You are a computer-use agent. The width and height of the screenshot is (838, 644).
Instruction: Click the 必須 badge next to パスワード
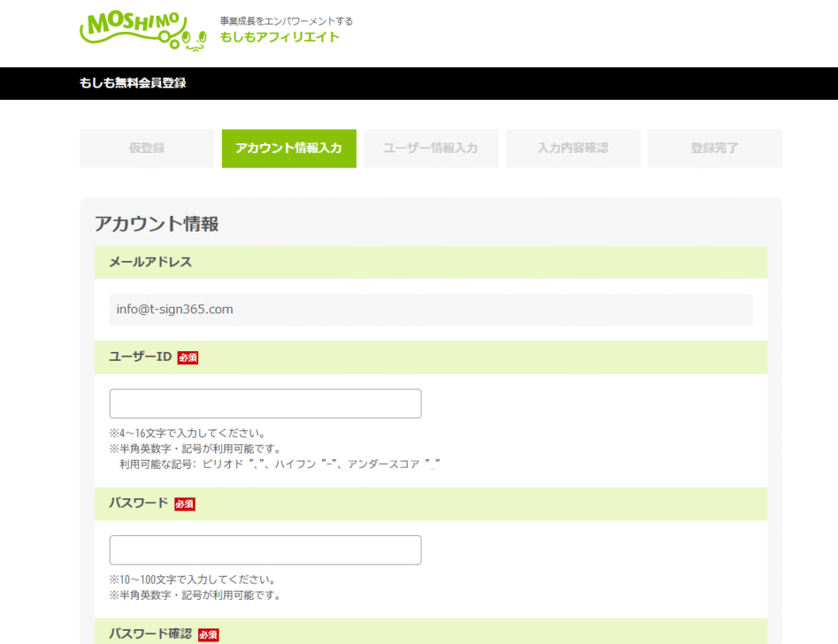(x=184, y=504)
